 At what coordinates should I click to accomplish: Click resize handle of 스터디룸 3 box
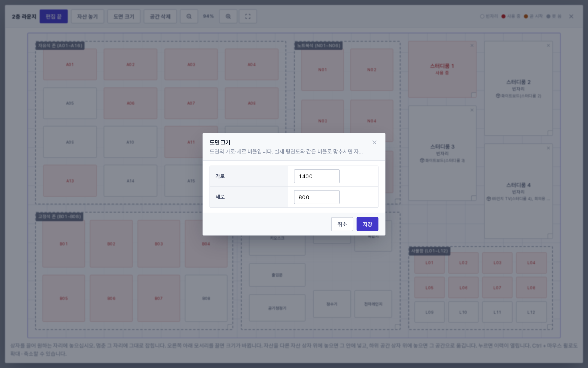pyautogui.click(x=474, y=198)
